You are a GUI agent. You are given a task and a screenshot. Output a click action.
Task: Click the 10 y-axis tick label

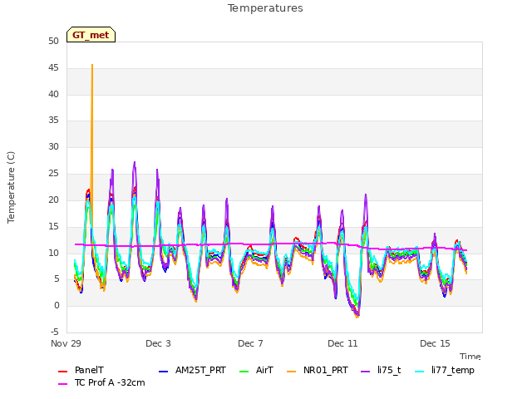point(53,253)
